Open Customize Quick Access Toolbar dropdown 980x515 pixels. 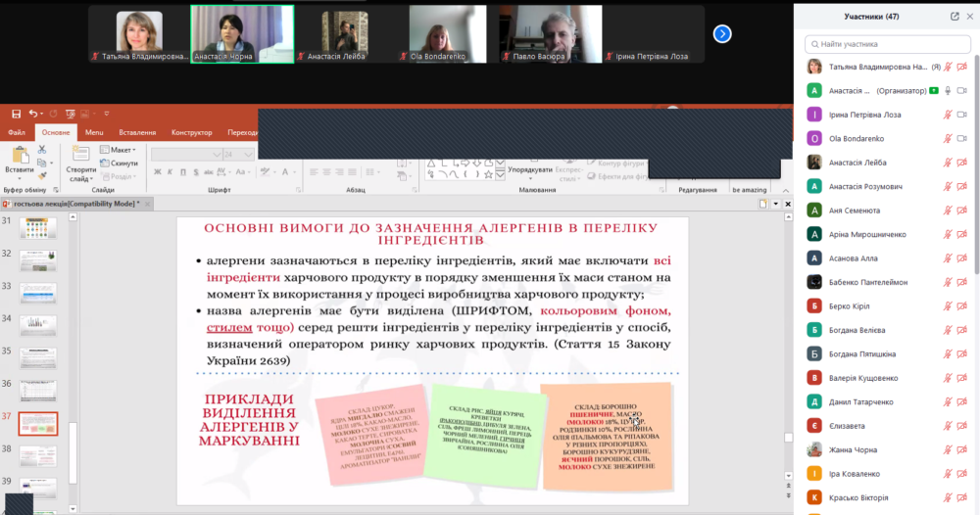pos(106,114)
